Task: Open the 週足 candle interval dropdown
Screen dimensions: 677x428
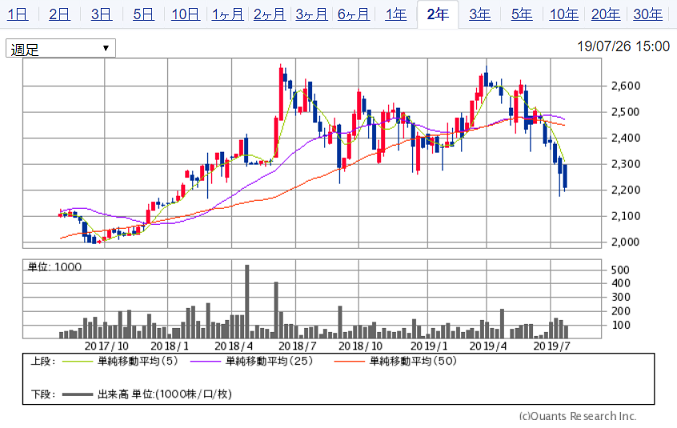Action: [60, 48]
